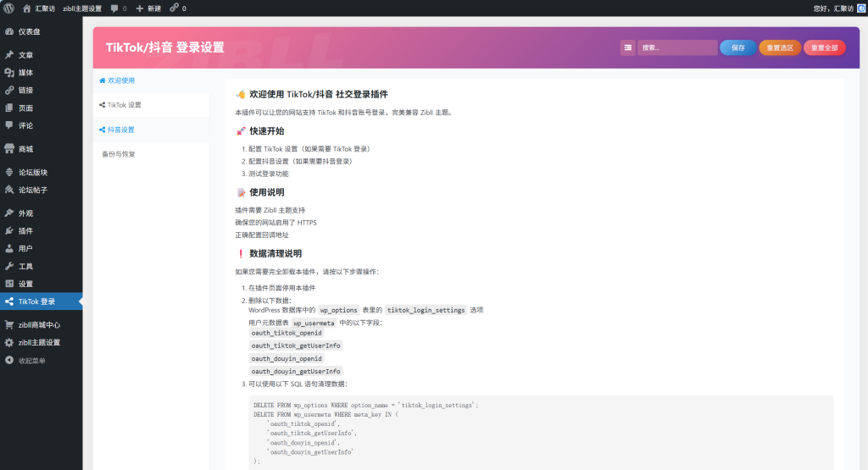868x470 pixels.
Task: Click the oauth_tiktok_openid code tag
Action: [x=287, y=333]
